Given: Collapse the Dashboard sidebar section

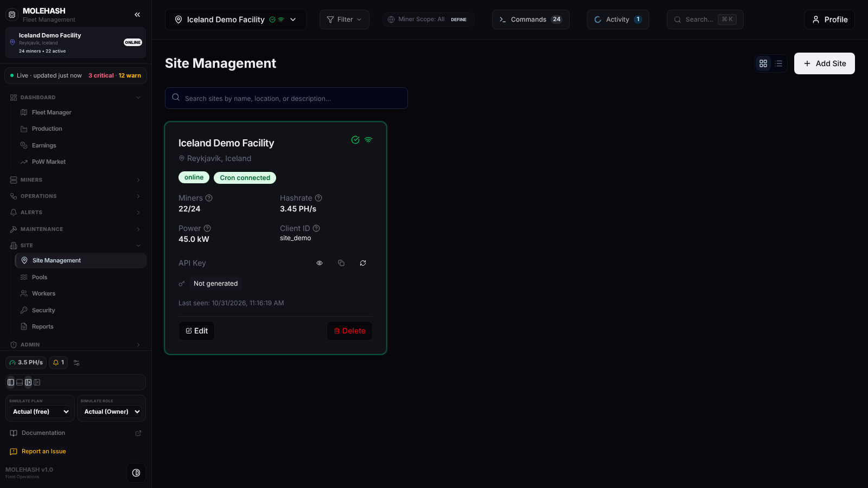Looking at the screenshot, I should (75, 98).
